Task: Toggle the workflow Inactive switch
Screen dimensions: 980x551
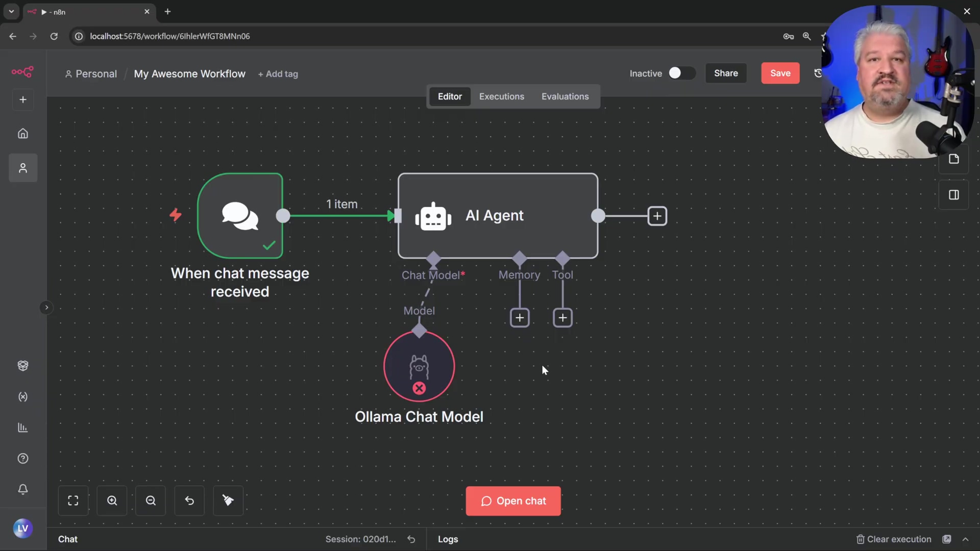Action: (681, 73)
